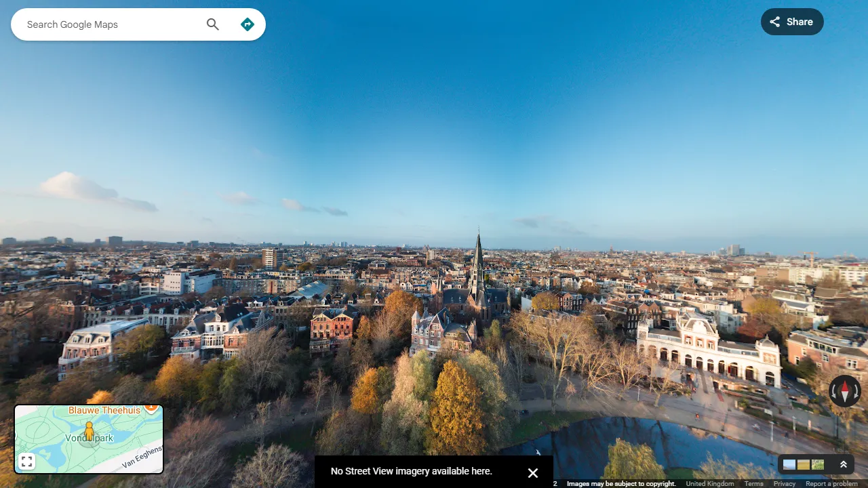Rotate view counterclockwise using compass left arrow
This screenshot has height=488, width=868.
[833, 392]
